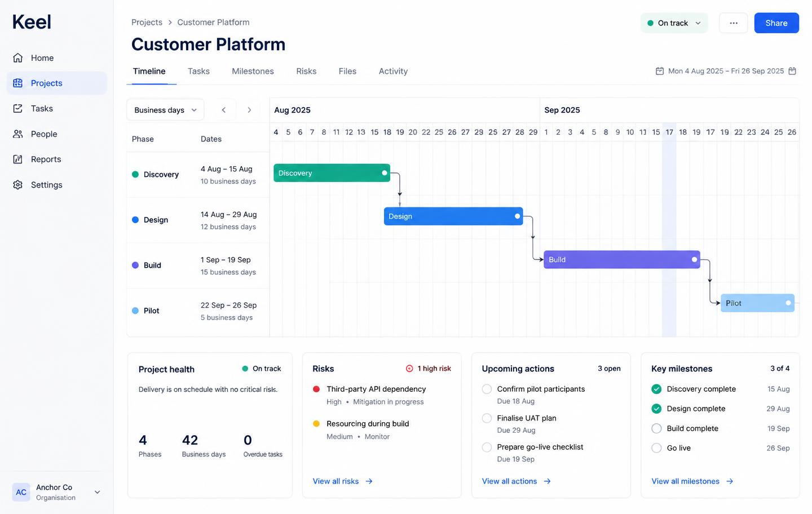812x514 pixels.
Task: Click the Tasks edit icon in sidebar
Action: (x=18, y=108)
